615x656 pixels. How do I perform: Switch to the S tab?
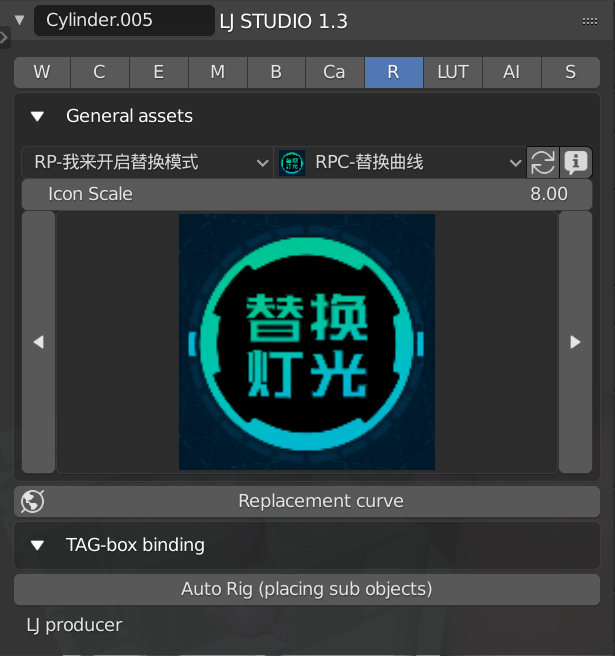coord(571,72)
